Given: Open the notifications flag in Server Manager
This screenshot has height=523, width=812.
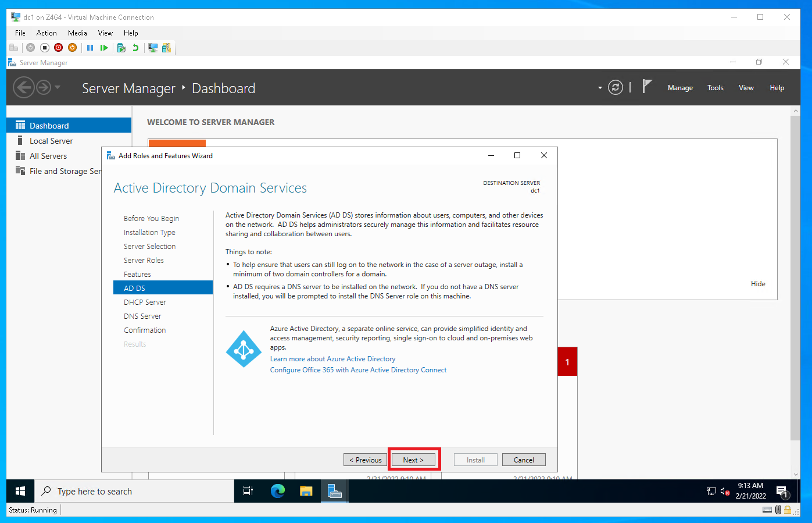Looking at the screenshot, I should pyautogui.click(x=647, y=87).
